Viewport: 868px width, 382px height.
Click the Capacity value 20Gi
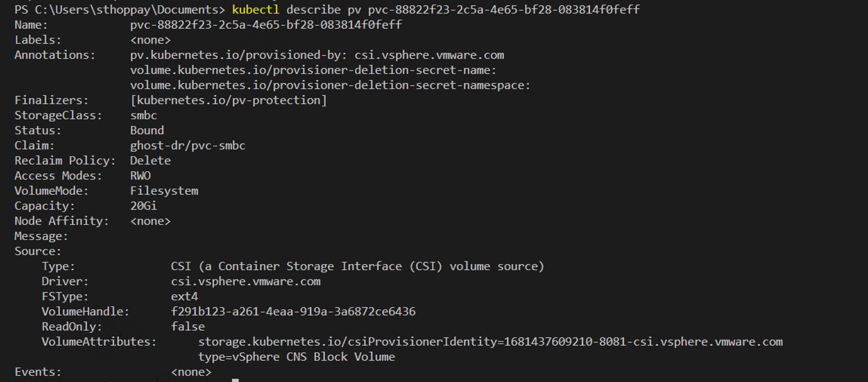143,206
